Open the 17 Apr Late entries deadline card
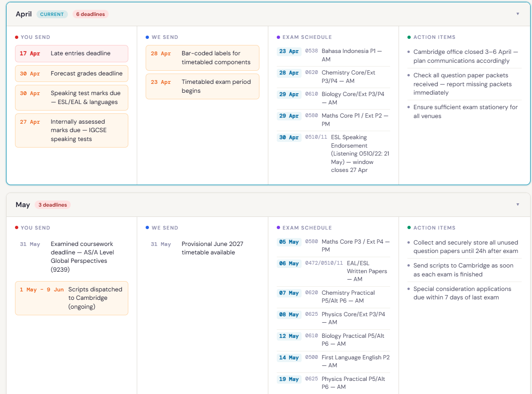The width and height of the screenshot is (532, 394). click(x=72, y=53)
